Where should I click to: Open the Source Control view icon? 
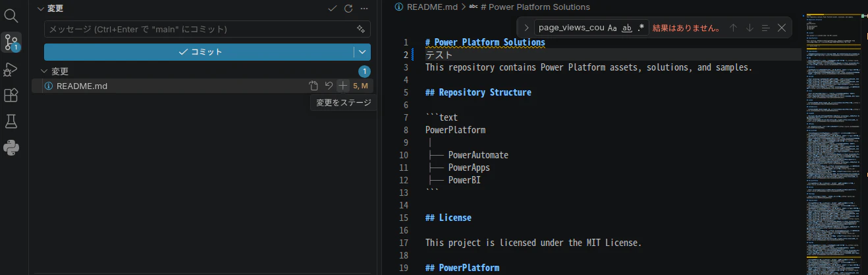[x=11, y=43]
